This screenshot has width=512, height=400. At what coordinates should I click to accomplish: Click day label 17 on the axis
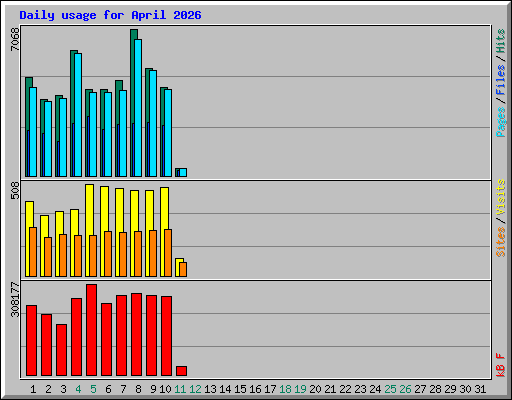(x=270, y=389)
